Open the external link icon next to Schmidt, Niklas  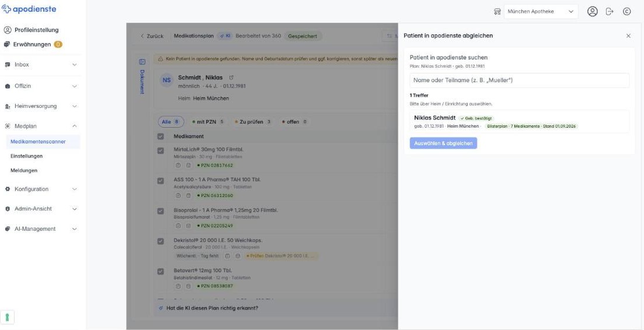click(231, 78)
